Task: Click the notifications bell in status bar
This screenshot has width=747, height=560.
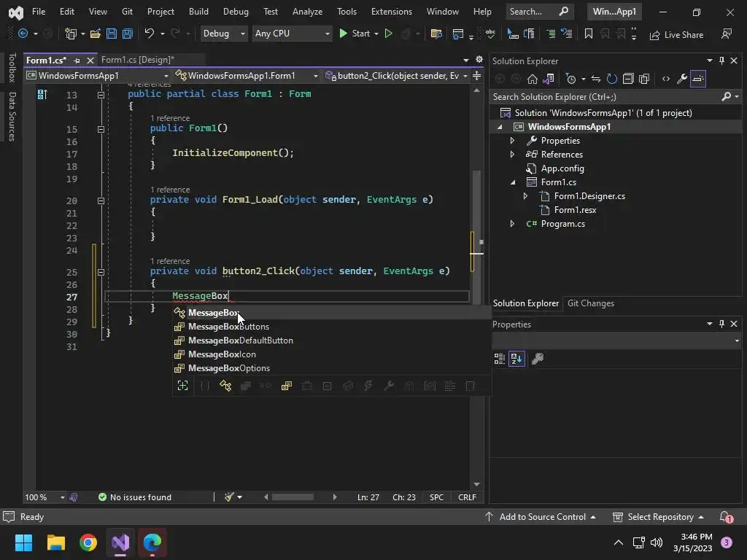Action: click(x=726, y=517)
